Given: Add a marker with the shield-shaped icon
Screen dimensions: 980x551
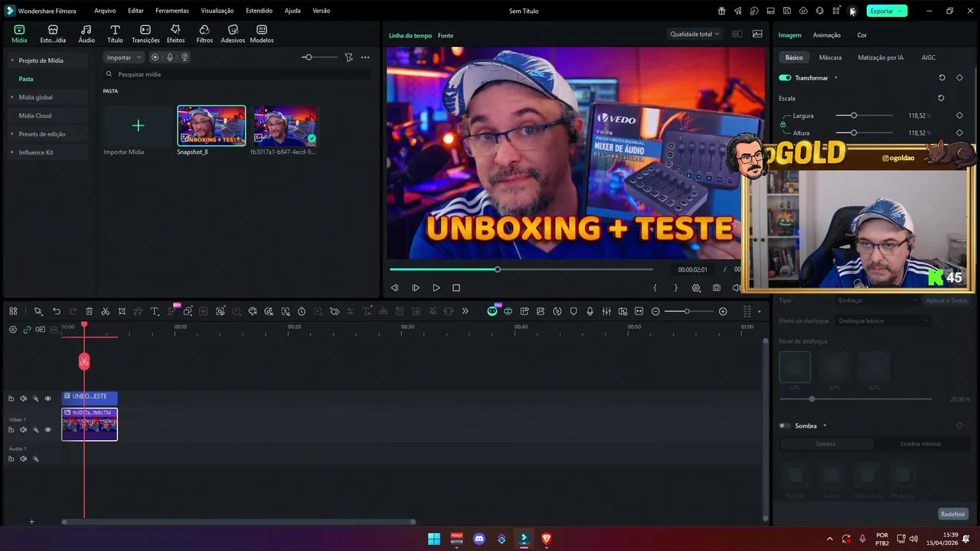Looking at the screenshot, I should [x=573, y=311].
